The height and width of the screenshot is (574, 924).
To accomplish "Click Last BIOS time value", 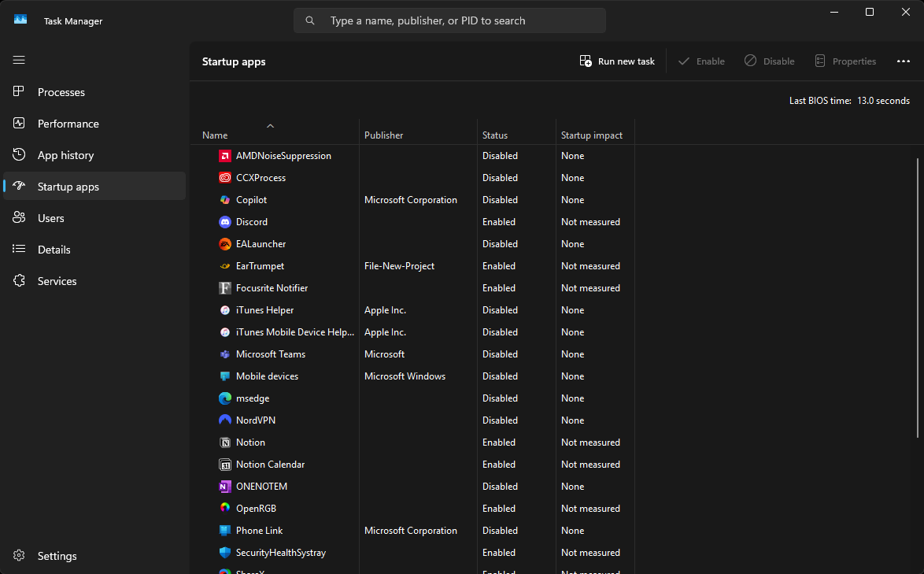I will pyautogui.click(x=883, y=101).
